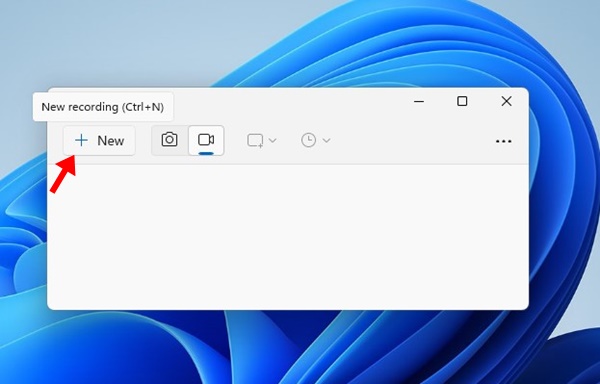Click the New recording (Ctrl+N) tooltip
The width and height of the screenshot is (600, 384).
click(103, 107)
